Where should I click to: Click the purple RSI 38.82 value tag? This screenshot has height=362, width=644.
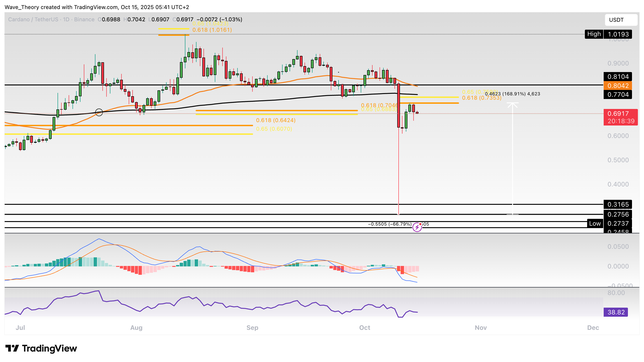click(615, 312)
